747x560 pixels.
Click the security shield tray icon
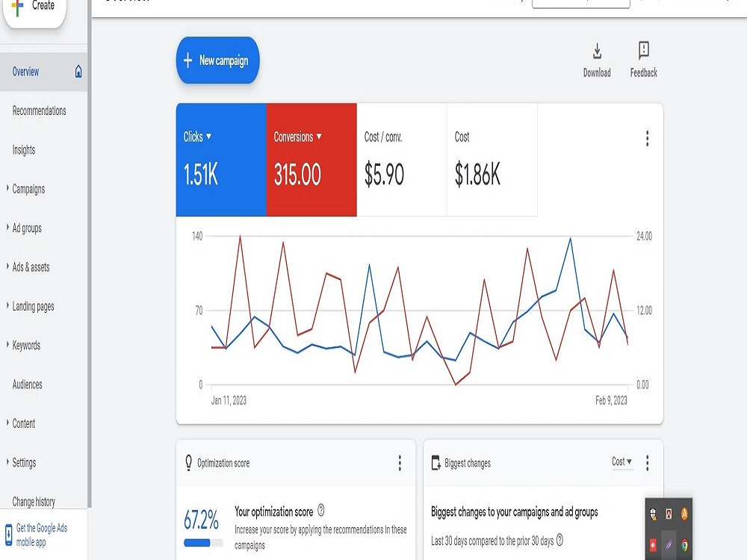point(653,514)
